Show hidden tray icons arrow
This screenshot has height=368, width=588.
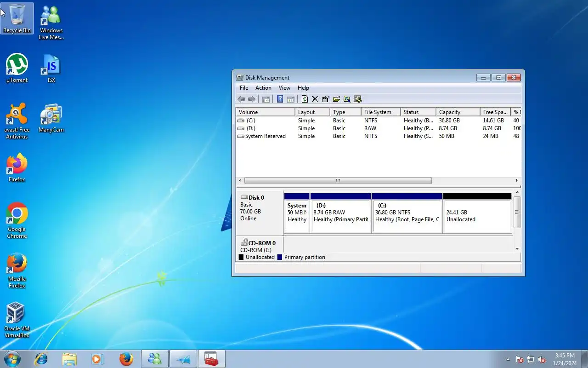[x=508, y=359]
